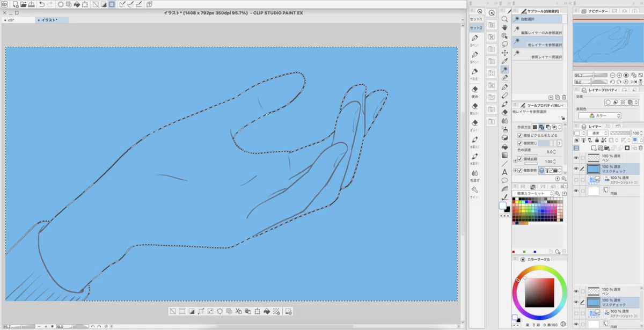Open file using the folder icon
The height and width of the screenshot is (330, 644).
[x=24, y=4]
